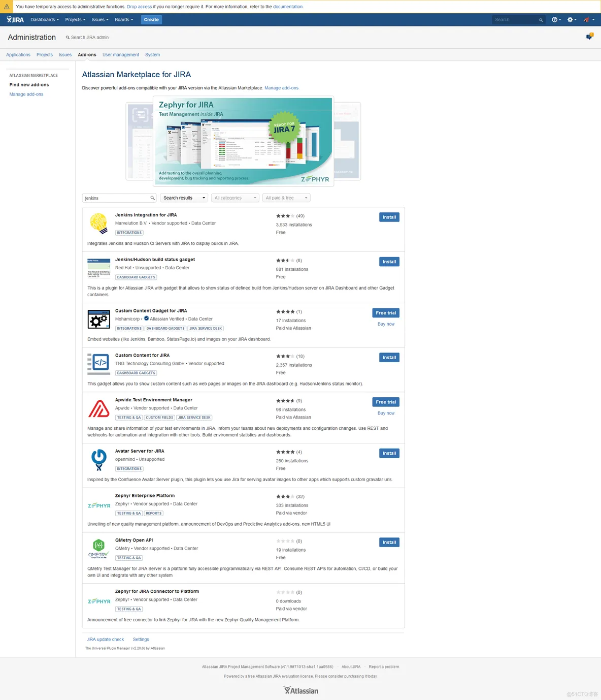601x700 pixels.
Task: Switch to the Applications admin tab
Action: coord(18,55)
